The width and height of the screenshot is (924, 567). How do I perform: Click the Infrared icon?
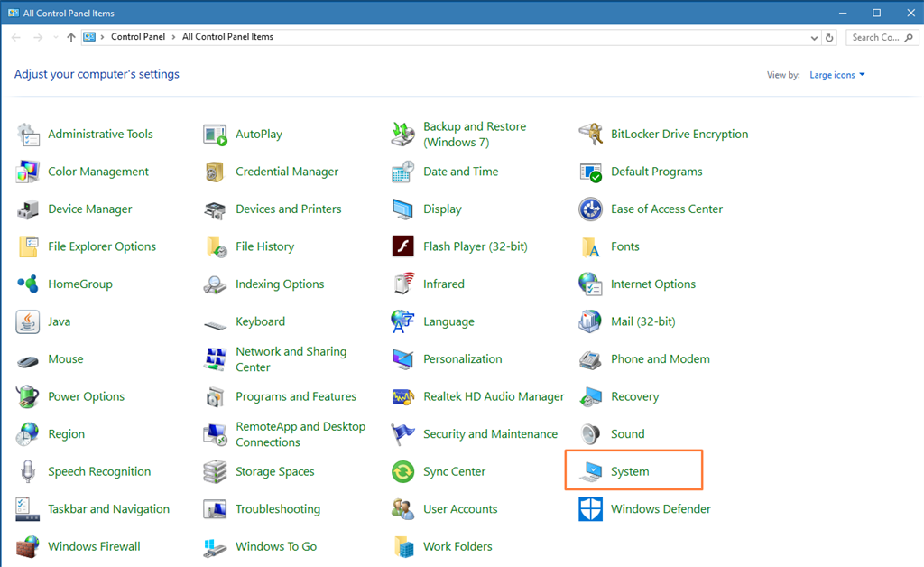403,283
